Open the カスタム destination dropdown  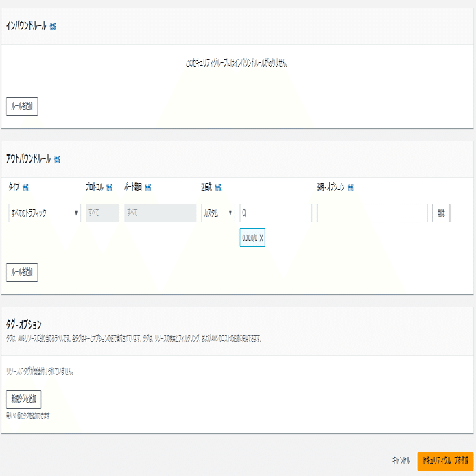218,213
